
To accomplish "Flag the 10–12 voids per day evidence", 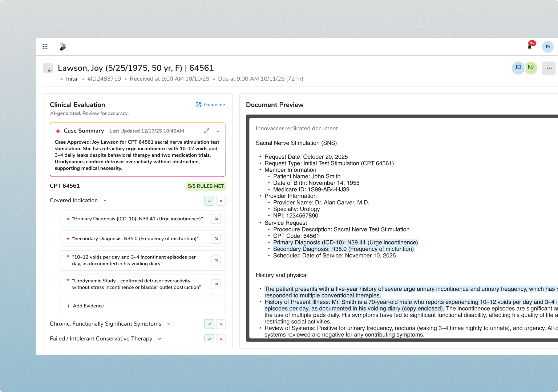I will point(216,261).
